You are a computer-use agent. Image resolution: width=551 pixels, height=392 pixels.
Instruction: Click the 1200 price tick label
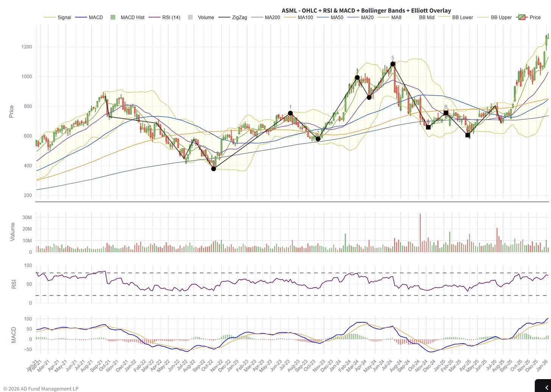pos(26,47)
